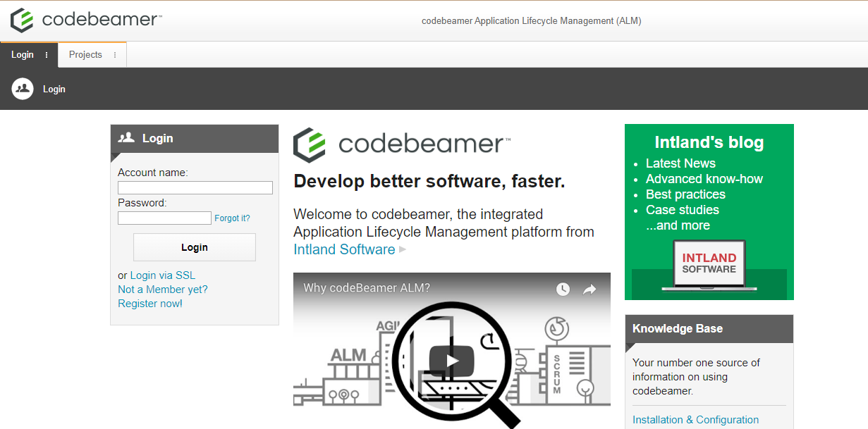Click inside the Password field
This screenshot has height=429, width=868.
(164, 218)
